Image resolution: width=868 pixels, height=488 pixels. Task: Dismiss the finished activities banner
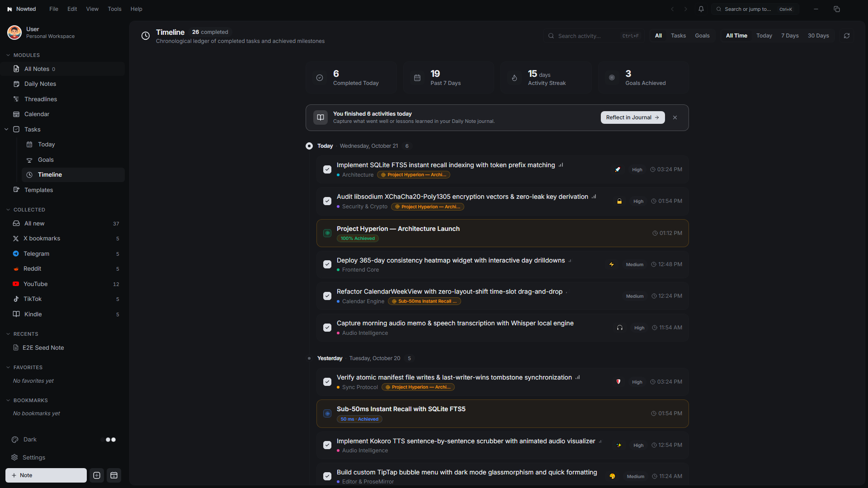coord(675,117)
